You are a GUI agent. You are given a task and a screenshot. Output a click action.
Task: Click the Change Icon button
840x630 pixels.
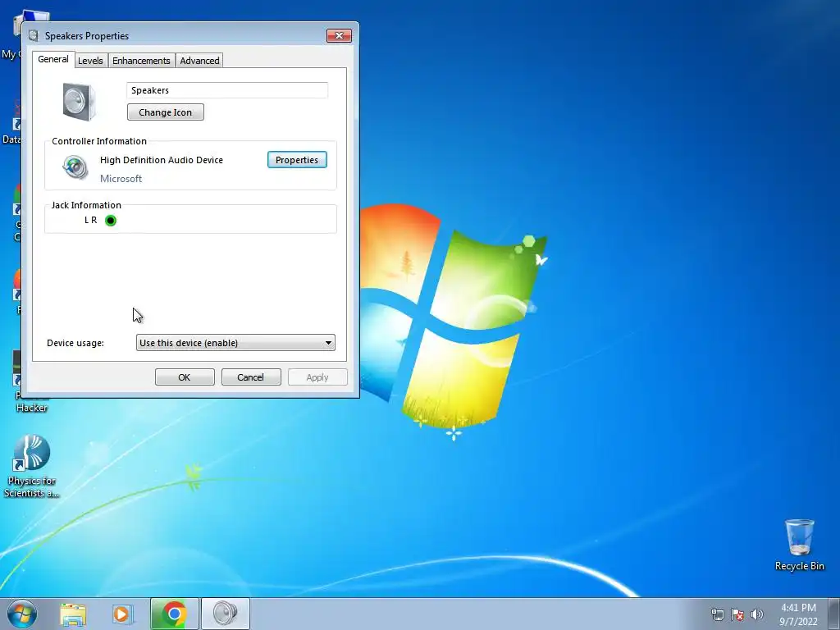point(166,112)
